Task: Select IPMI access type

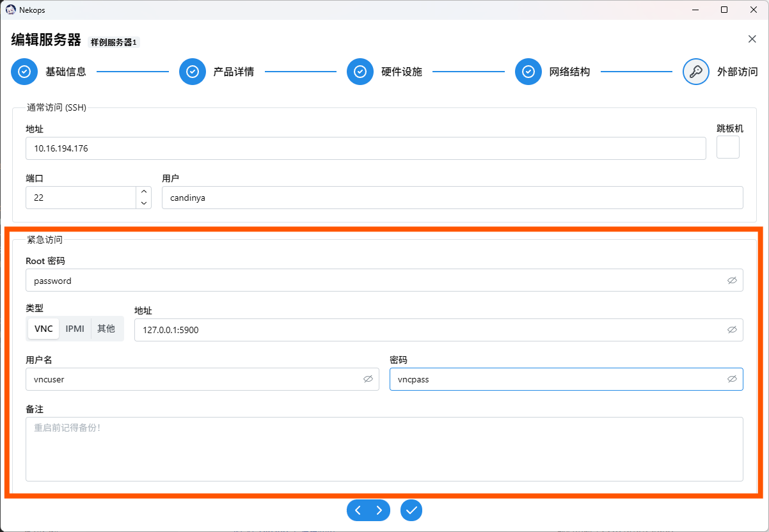Action: tap(75, 329)
